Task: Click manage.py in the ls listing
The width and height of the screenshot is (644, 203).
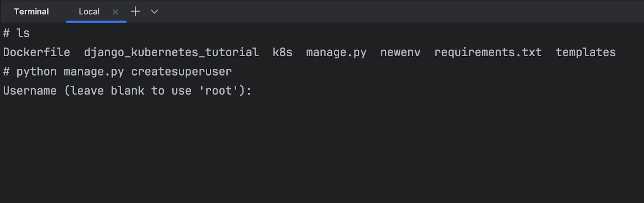Action: click(336, 52)
